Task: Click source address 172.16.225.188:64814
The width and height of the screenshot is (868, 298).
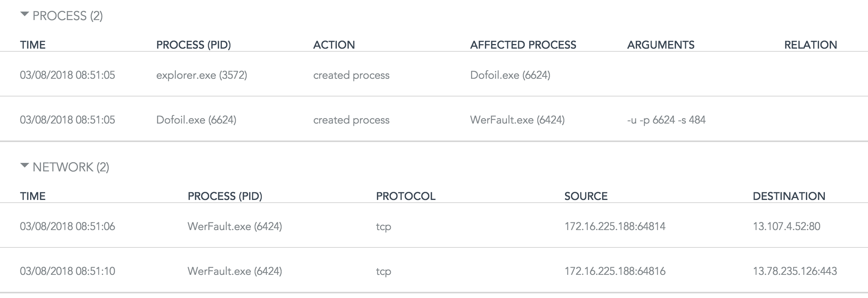Action: point(615,226)
